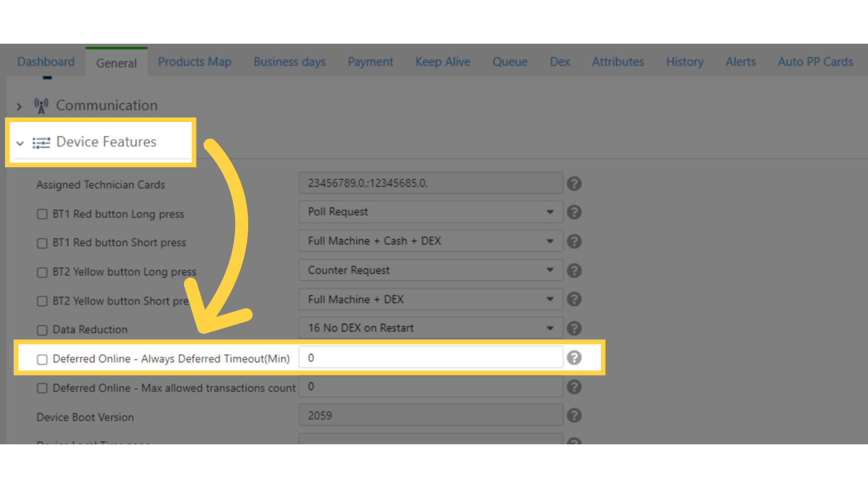Click the Device Features panel icon

40,142
